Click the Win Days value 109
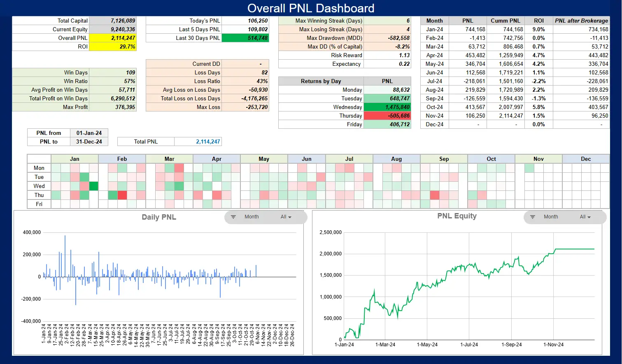Image resolution: width=622 pixels, height=364 pixels. coord(112,72)
